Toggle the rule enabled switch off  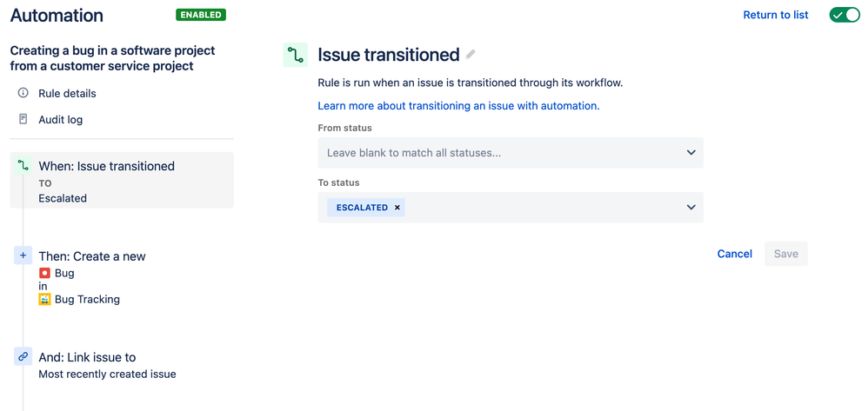pos(845,15)
